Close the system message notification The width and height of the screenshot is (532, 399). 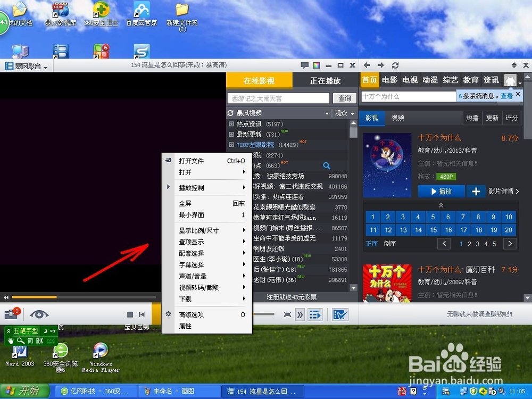pos(518,94)
